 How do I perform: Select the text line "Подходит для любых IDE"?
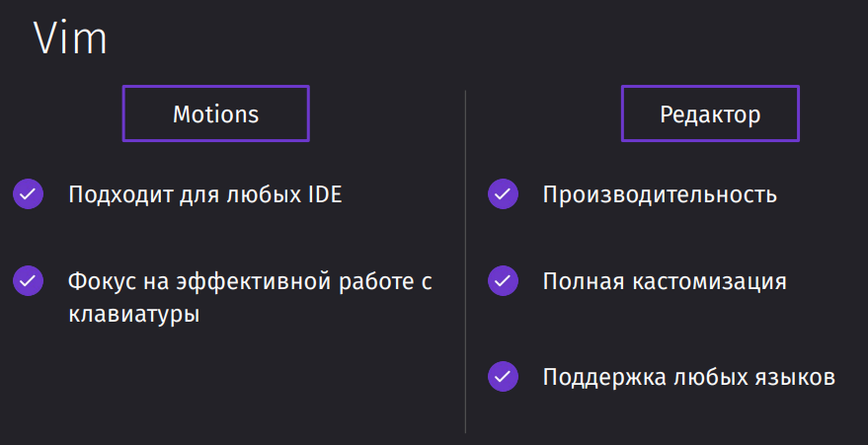[x=205, y=194]
